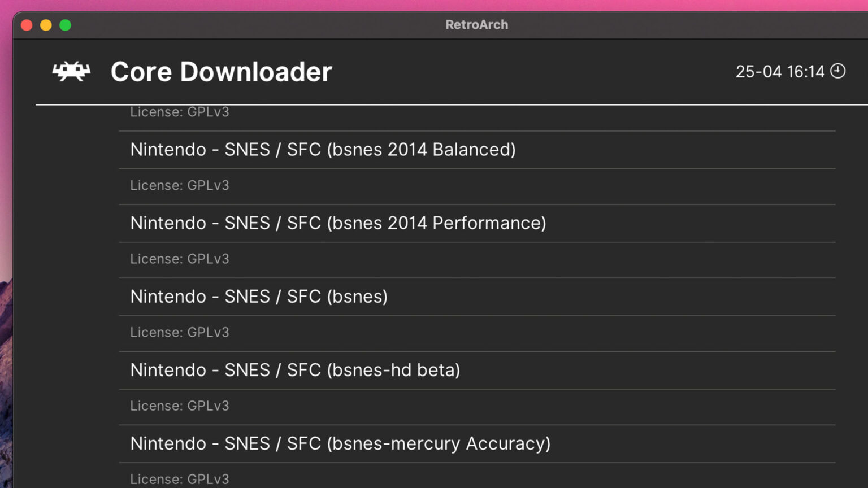
Task: Download the bsnes-mercury Accuracy core
Action: pos(340,443)
